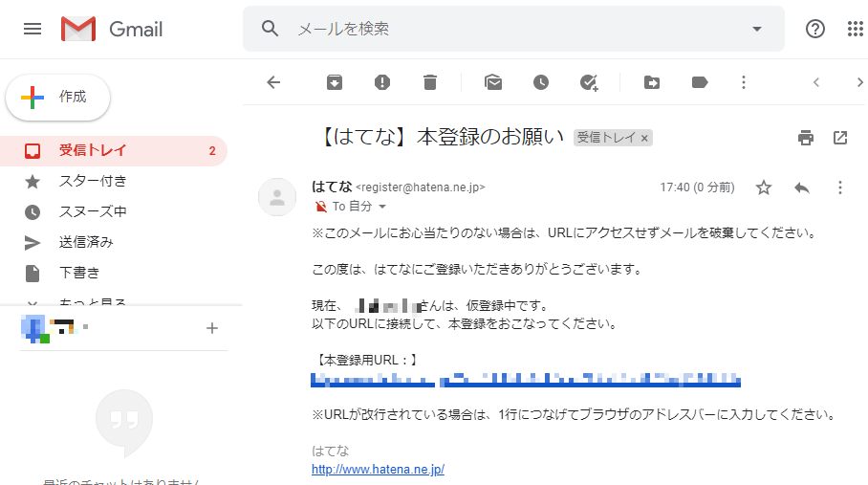Open the main menu hamburger icon

33,29
